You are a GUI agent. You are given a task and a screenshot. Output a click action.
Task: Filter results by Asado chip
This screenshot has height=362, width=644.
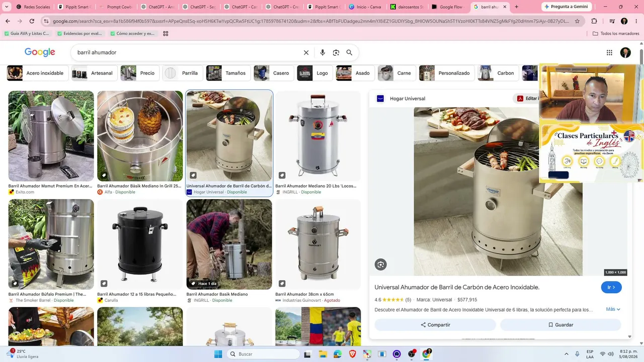355,73
